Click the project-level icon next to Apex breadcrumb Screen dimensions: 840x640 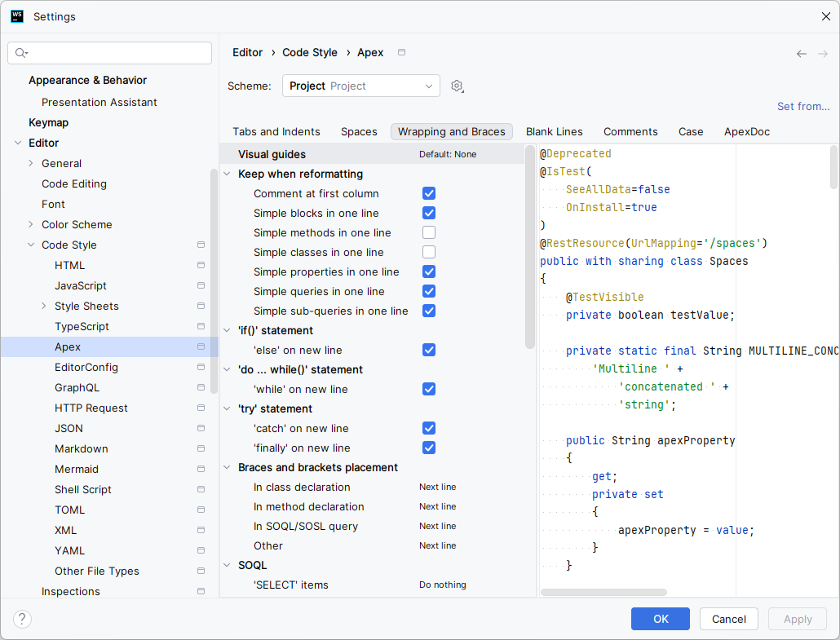pos(402,52)
